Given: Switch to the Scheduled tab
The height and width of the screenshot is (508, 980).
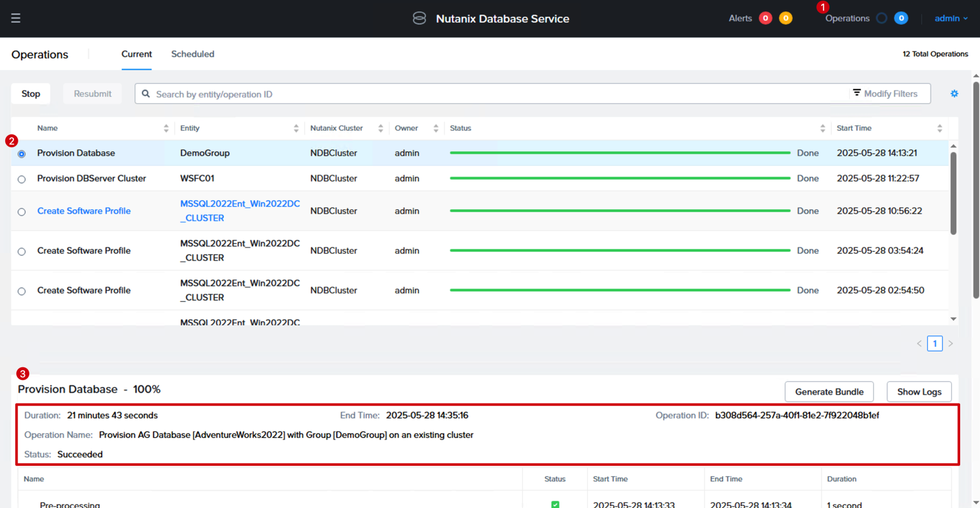Looking at the screenshot, I should click(x=192, y=54).
